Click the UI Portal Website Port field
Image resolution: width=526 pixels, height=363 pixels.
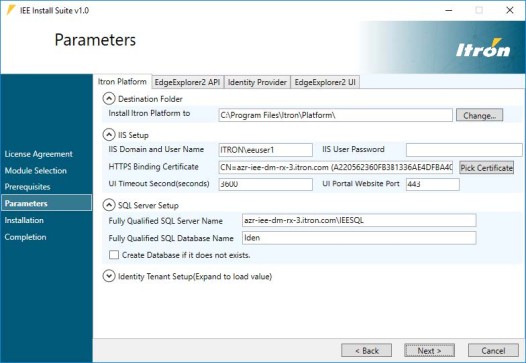coord(433,184)
